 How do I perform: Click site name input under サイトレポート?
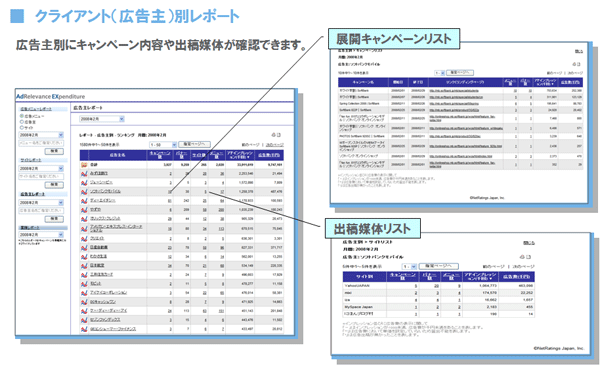click(x=41, y=176)
